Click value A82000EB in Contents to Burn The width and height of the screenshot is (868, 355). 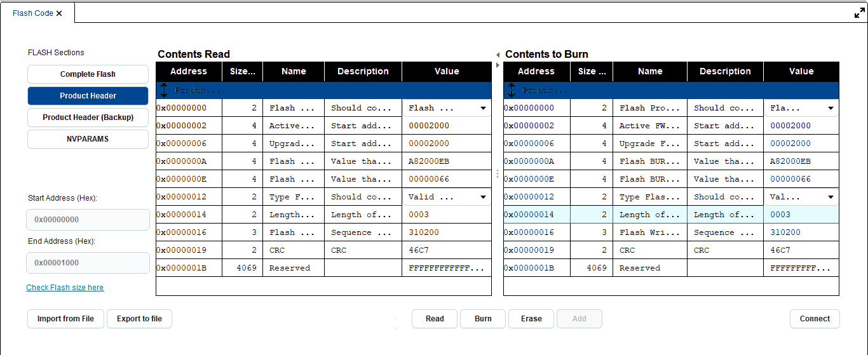801,161
